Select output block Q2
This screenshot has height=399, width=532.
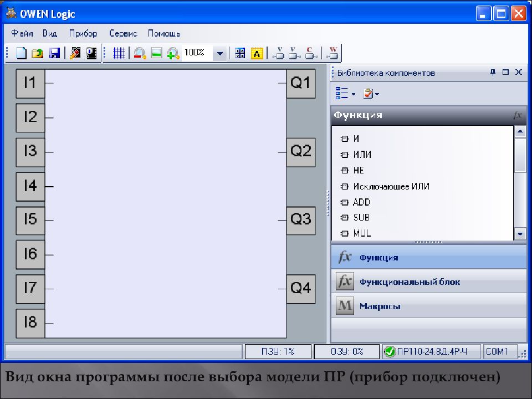(x=300, y=152)
